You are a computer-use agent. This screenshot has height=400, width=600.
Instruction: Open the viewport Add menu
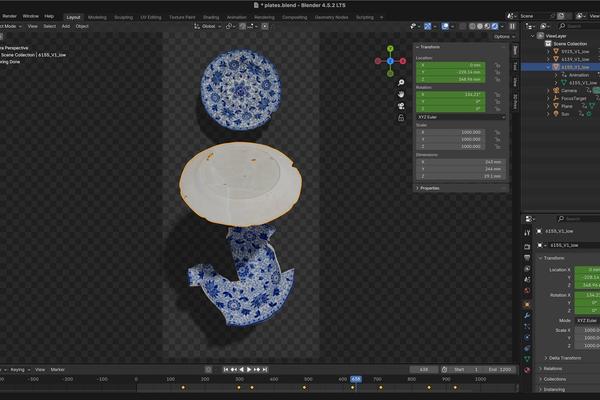tap(65, 26)
